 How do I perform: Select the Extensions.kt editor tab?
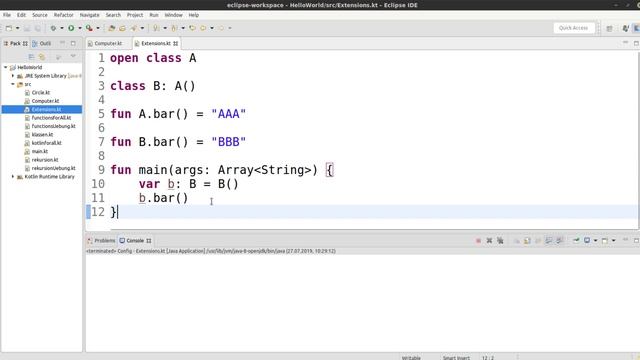tap(156, 43)
